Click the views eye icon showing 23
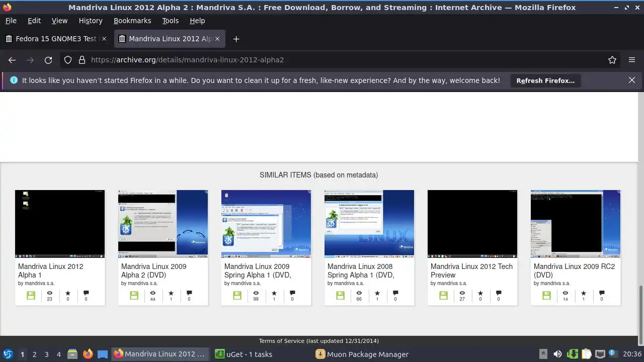 50,293
